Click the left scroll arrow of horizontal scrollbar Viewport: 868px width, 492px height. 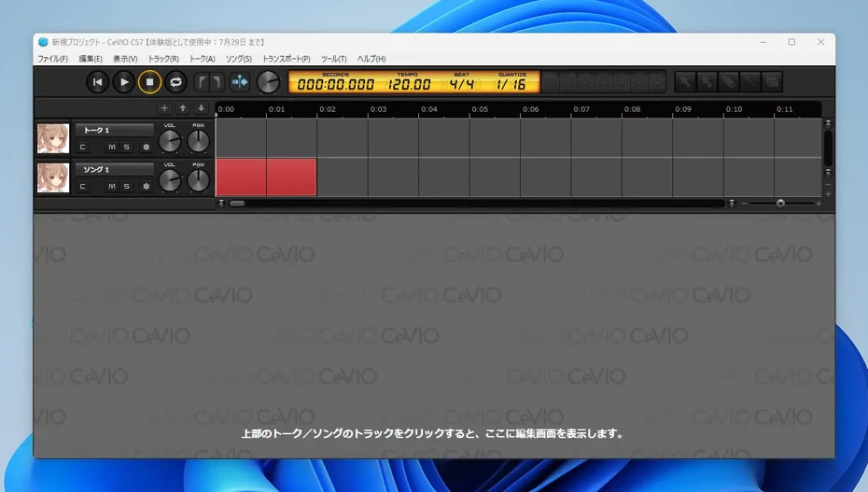point(221,204)
